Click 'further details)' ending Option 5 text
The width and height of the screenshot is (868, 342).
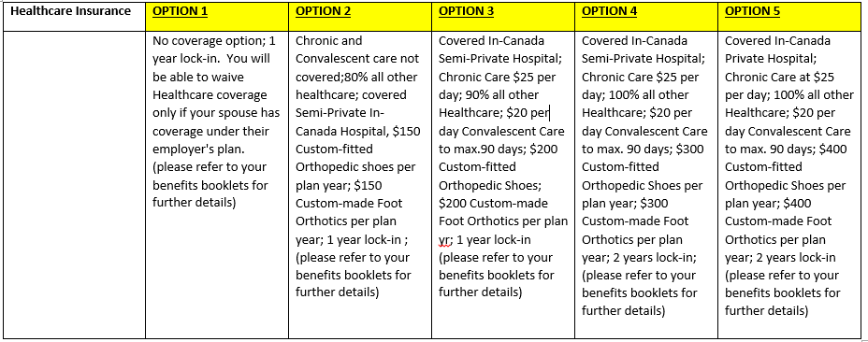(x=767, y=311)
